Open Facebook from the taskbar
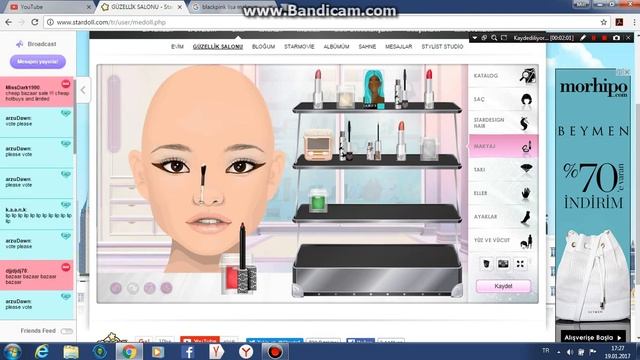Viewport: 640px width, 360px height. (x=188, y=352)
